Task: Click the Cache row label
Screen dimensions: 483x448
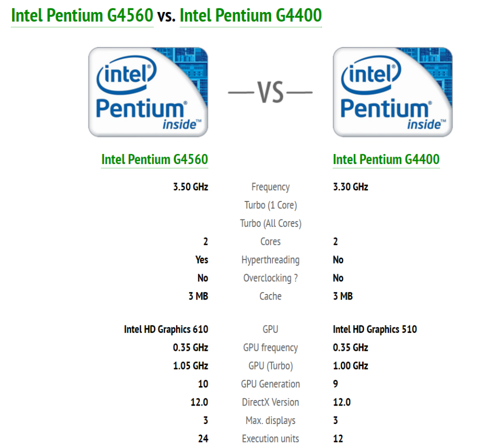Action: 270,296
